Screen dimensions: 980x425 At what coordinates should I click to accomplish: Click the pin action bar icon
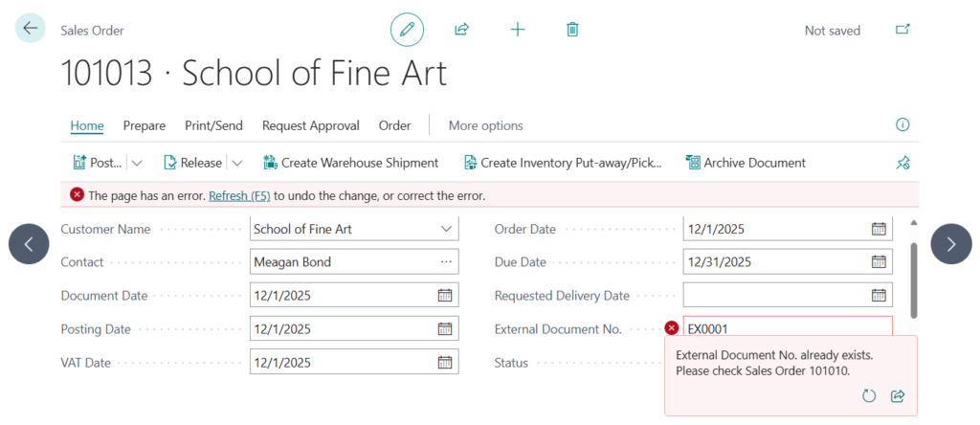(902, 163)
